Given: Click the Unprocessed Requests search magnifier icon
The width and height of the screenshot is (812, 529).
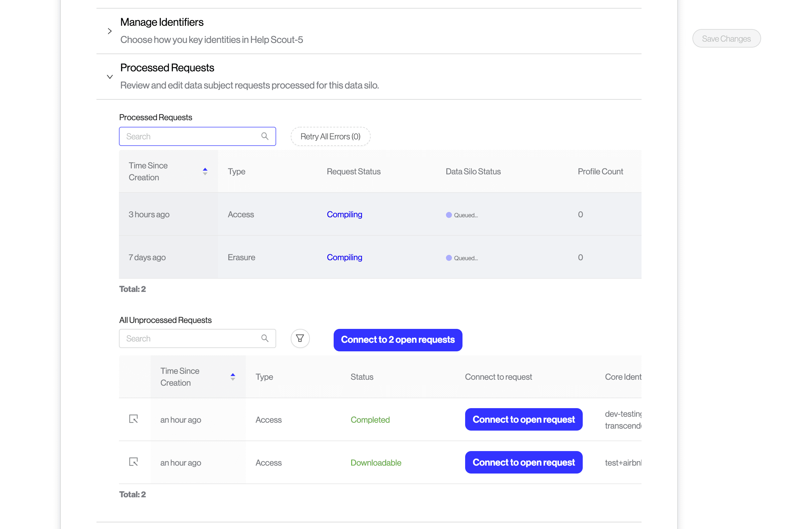Looking at the screenshot, I should click(x=265, y=338).
